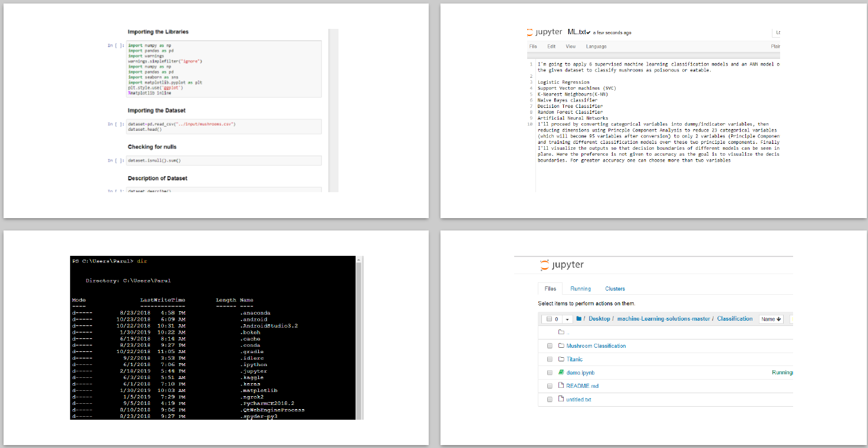Screen dimensions: 868x448
Task: Open the selection dropdown arrow next to the 0 count
Action: click(x=567, y=319)
